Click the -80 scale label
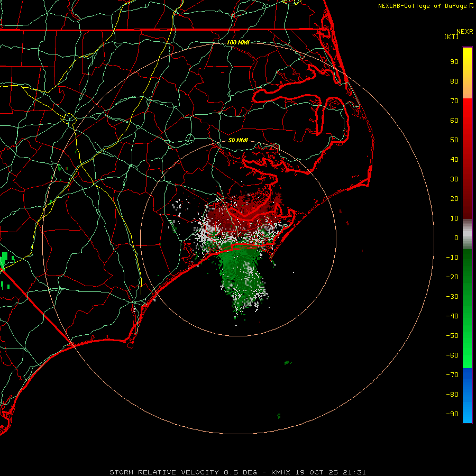 pyautogui.click(x=452, y=395)
